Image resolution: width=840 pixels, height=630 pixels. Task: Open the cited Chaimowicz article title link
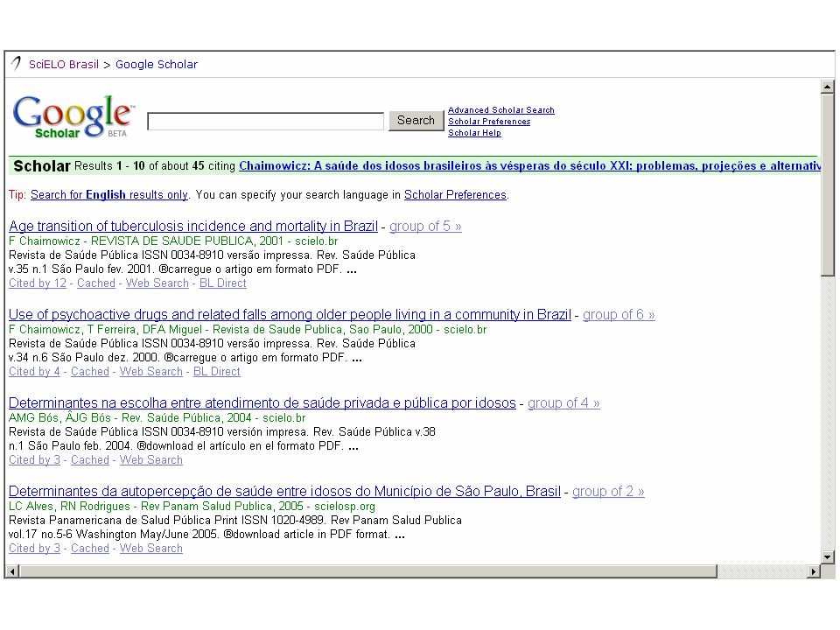pyautogui.click(x=530, y=166)
